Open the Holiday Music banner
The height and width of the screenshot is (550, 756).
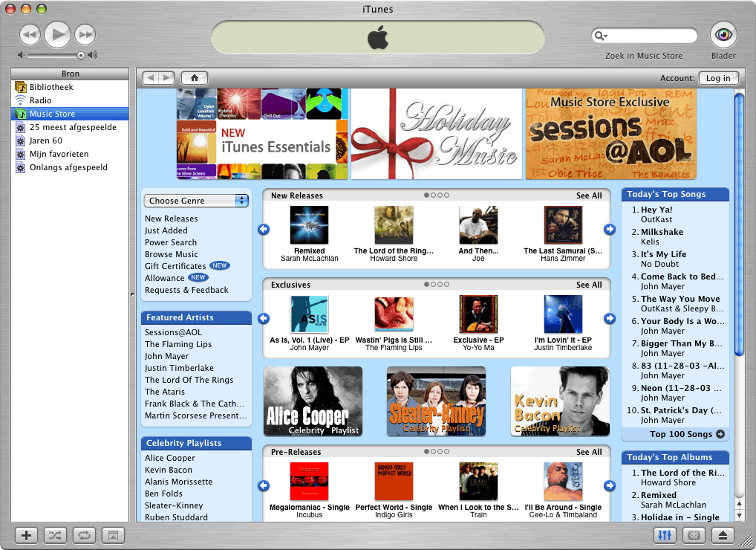pos(437,134)
